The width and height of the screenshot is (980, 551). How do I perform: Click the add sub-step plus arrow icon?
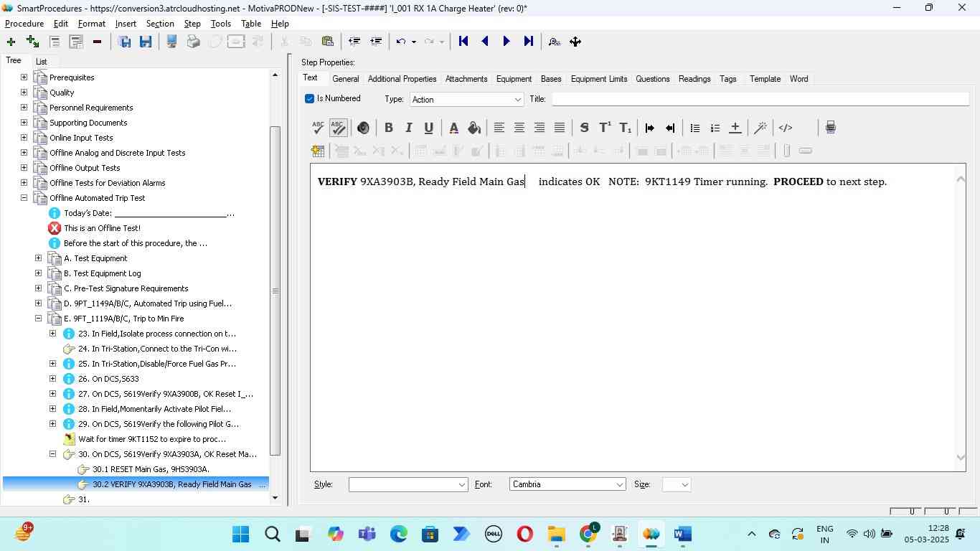click(x=32, y=42)
